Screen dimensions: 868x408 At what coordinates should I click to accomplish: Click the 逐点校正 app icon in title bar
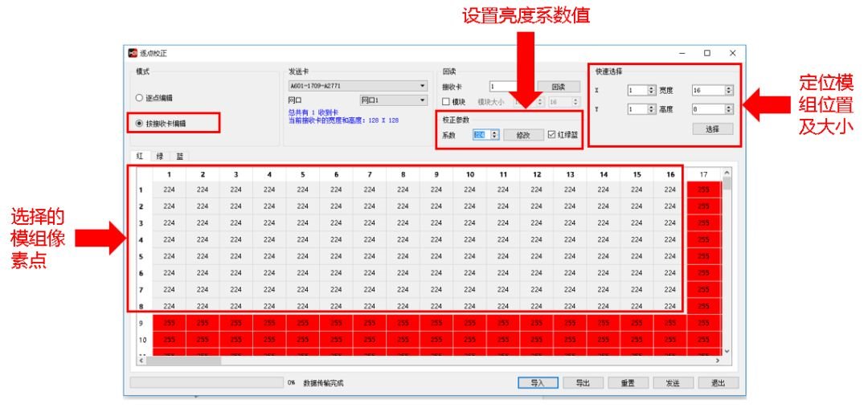pyautogui.click(x=133, y=53)
